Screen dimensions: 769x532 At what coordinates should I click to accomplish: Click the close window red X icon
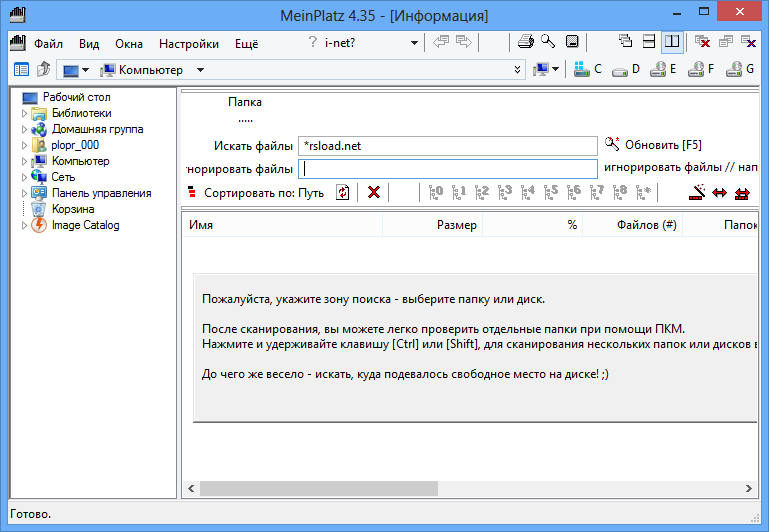pos(702,42)
